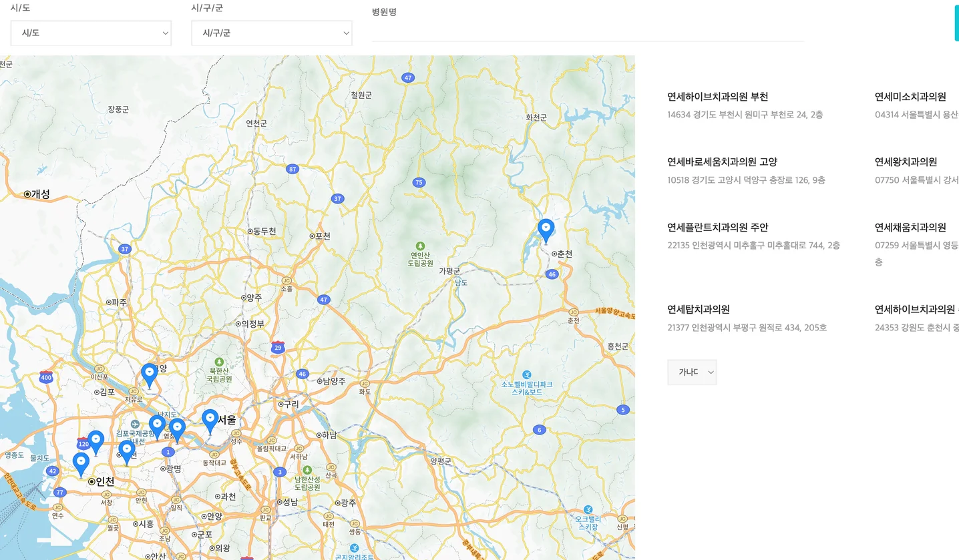
Task: Click address 22135 인천광역시 미추홀구 미추홀대로 744
Action: (754, 246)
